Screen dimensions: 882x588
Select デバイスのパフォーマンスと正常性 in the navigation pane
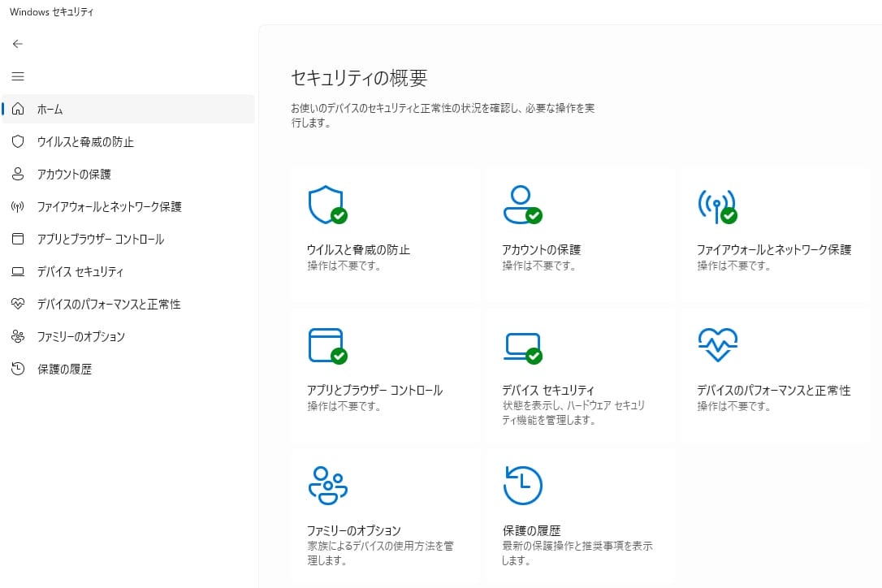[128, 305]
